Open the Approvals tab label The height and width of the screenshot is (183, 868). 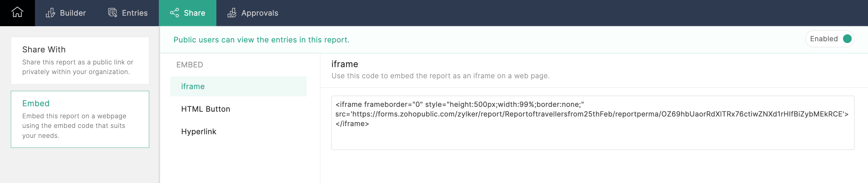[259, 13]
